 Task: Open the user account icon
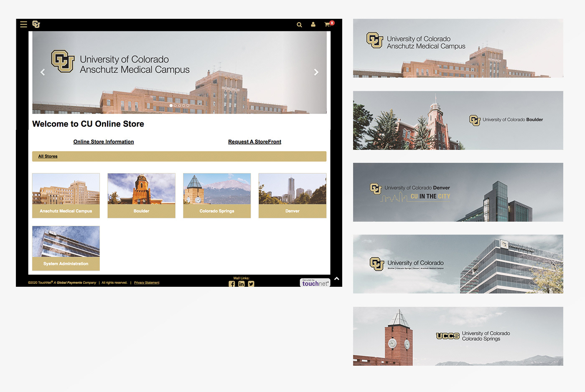[313, 25]
